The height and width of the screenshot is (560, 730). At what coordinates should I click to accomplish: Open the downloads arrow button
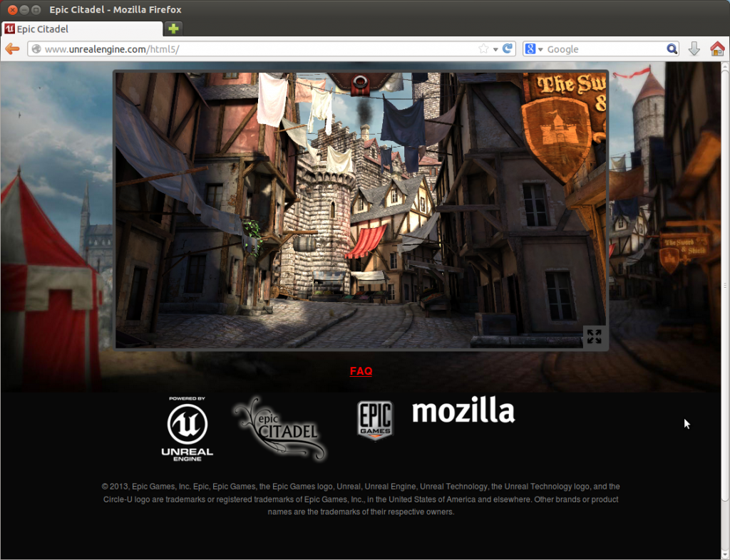click(694, 49)
